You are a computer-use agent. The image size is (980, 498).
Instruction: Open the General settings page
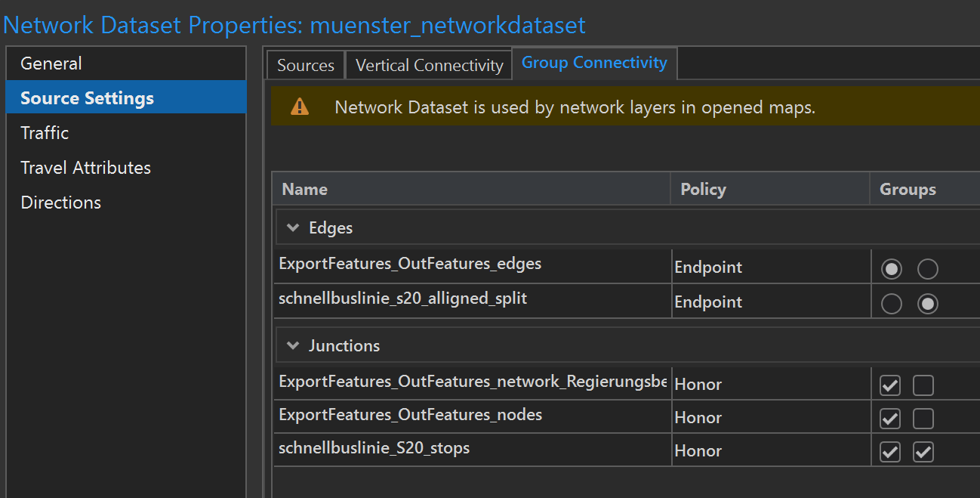click(51, 63)
